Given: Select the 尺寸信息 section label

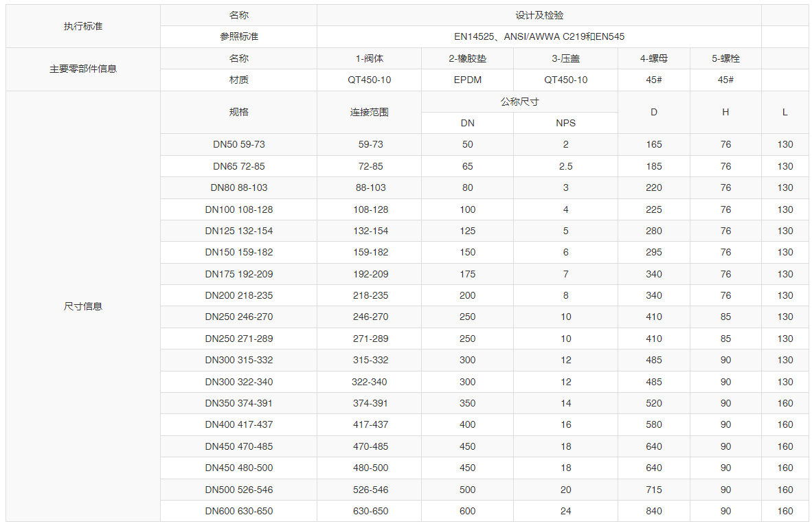Looking at the screenshot, I should click(x=82, y=306).
